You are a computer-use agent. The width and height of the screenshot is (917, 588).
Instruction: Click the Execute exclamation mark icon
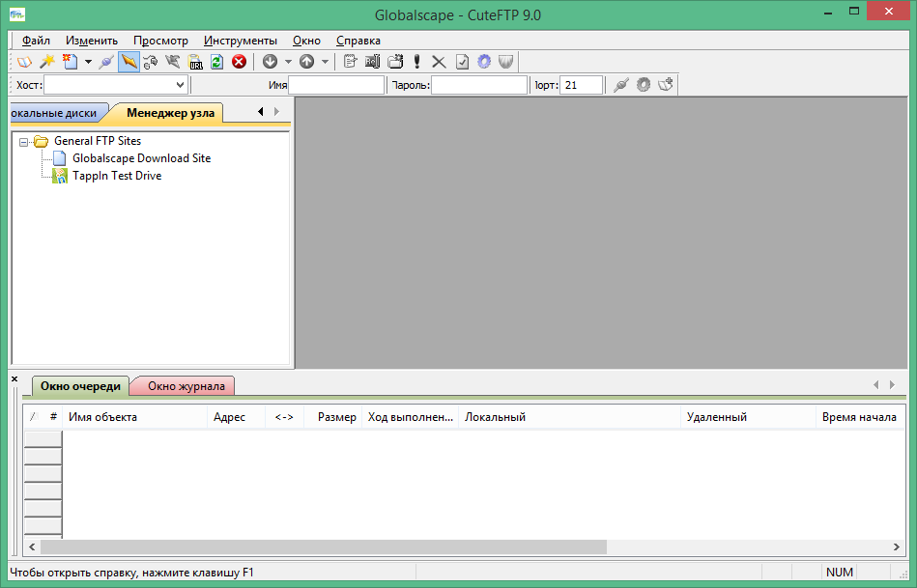(x=417, y=62)
